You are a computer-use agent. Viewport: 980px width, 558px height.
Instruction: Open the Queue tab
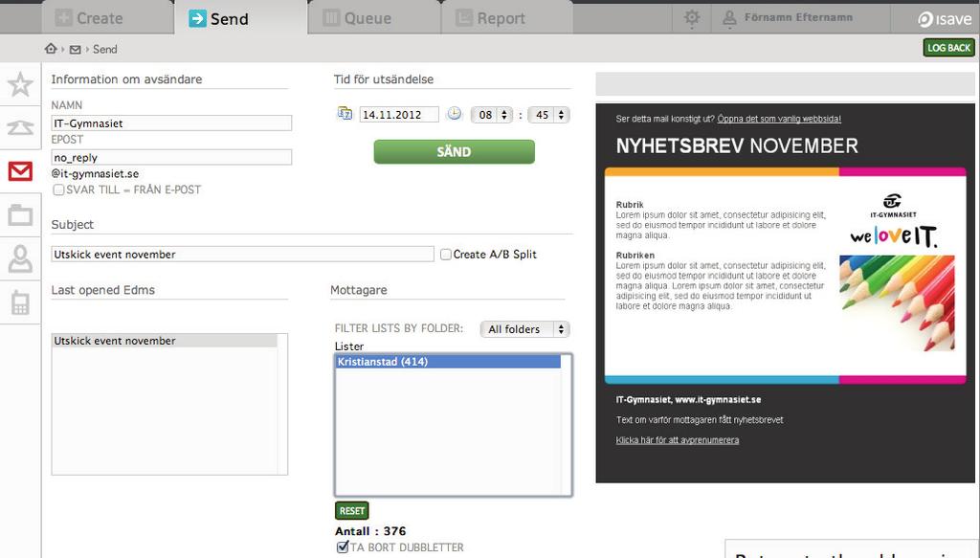tap(374, 18)
